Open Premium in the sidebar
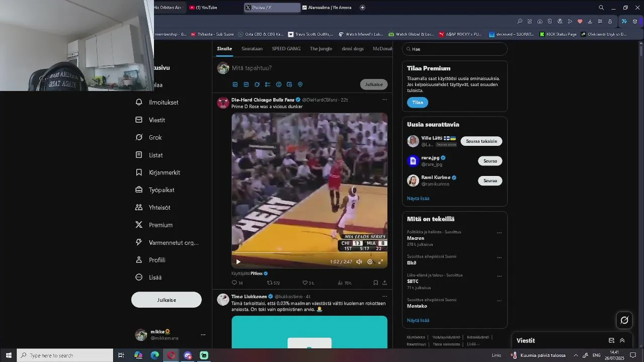Viewport: 644px width, 362px height. pyautogui.click(x=154, y=225)
